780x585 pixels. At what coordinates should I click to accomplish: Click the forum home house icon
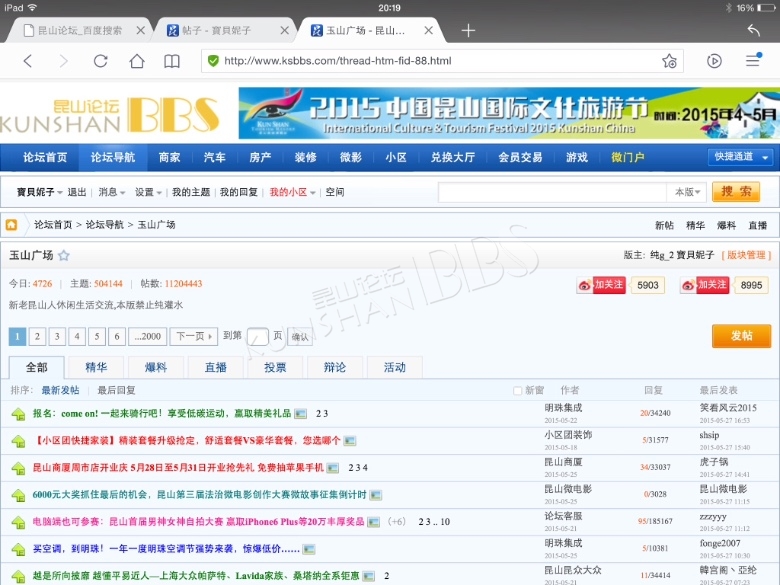tap(12, 225)
